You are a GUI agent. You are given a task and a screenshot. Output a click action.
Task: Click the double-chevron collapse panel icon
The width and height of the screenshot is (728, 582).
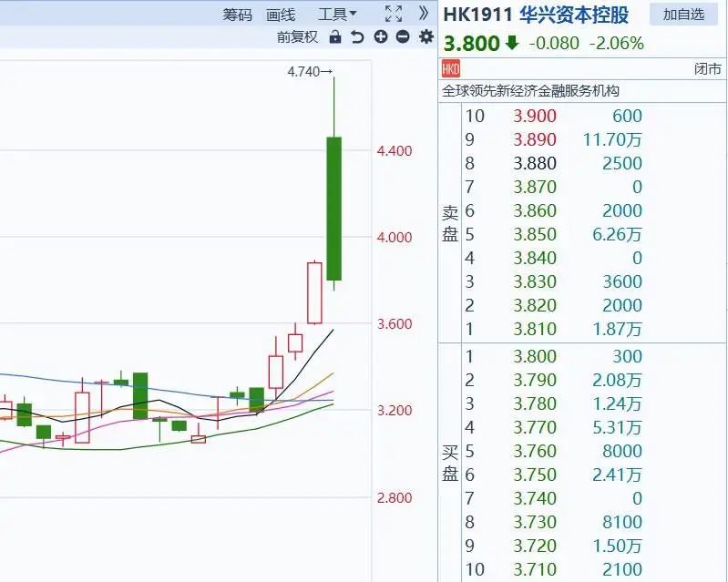coord(423,14)
